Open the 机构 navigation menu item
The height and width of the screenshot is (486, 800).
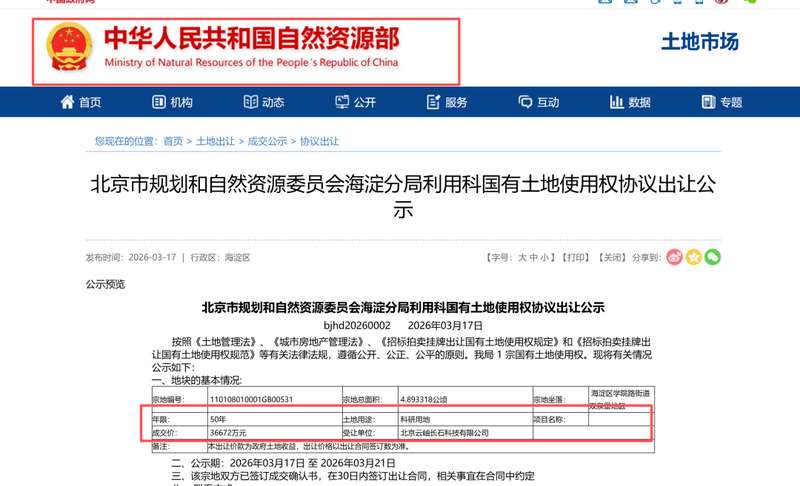tap(172, 102)
